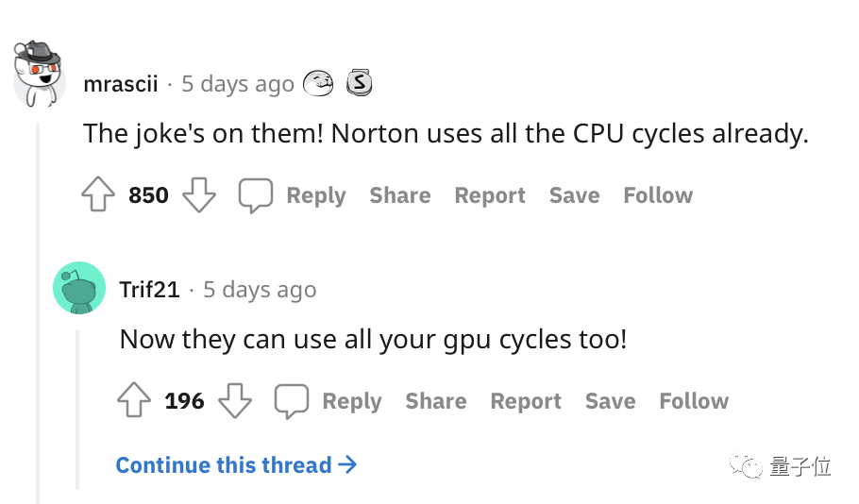This screenshot has height=504, width=859.
Task: Save mrascii's comment
Action: 574,195
